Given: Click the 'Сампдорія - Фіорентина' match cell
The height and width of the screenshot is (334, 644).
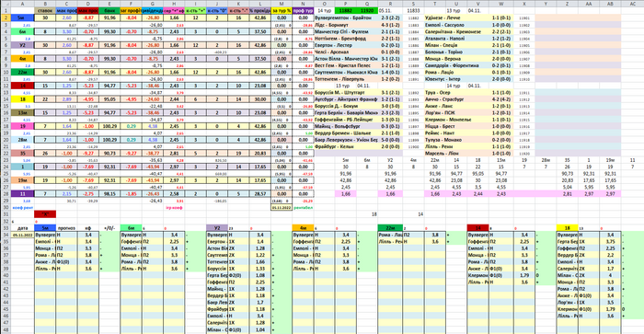Looking at the screenshot, I should click(456, 65).
